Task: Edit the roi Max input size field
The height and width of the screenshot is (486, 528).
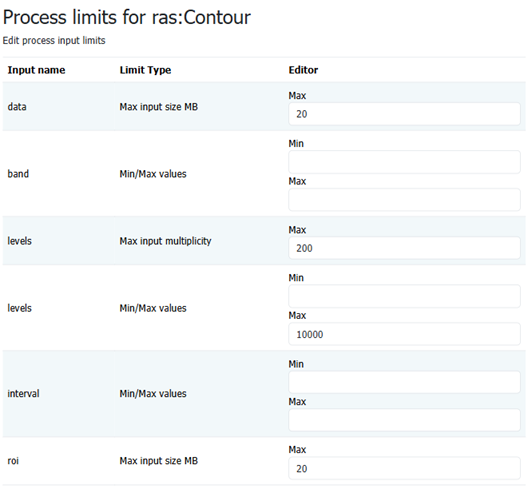Action: pos(404,468)
